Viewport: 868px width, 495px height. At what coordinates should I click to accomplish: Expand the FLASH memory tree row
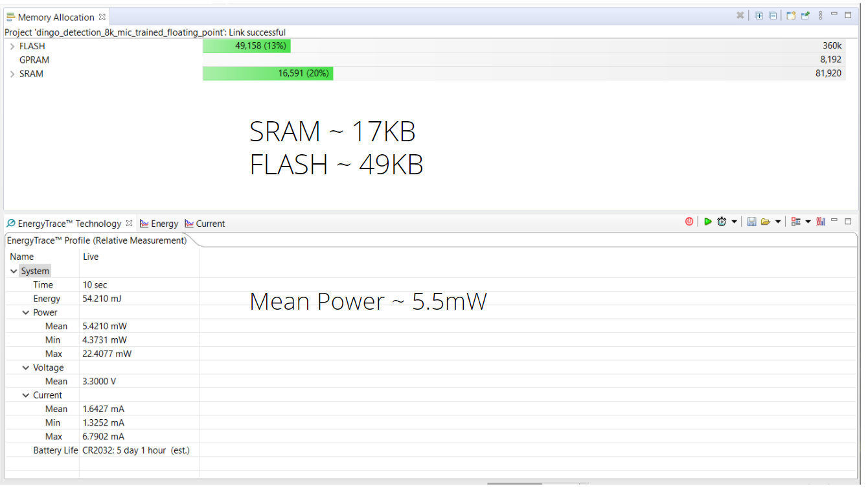12,47
